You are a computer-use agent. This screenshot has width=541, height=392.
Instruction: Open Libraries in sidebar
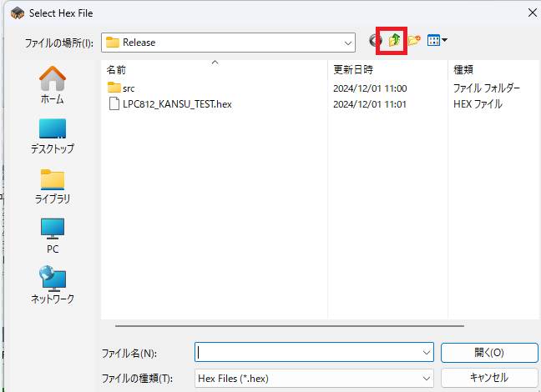[52, 187]
